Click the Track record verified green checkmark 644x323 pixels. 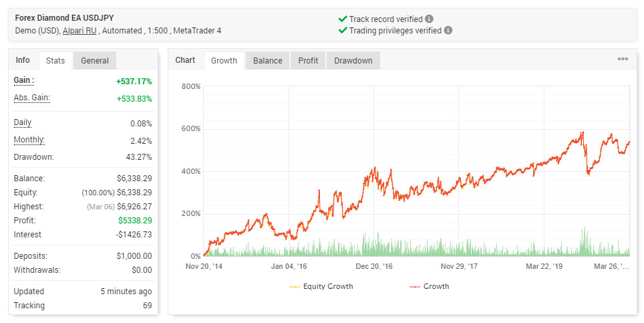click(343, 19)
